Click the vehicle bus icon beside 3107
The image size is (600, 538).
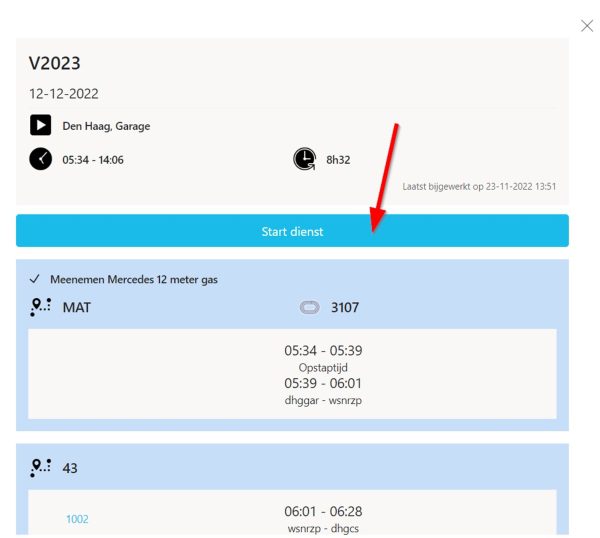coord(310,307)
